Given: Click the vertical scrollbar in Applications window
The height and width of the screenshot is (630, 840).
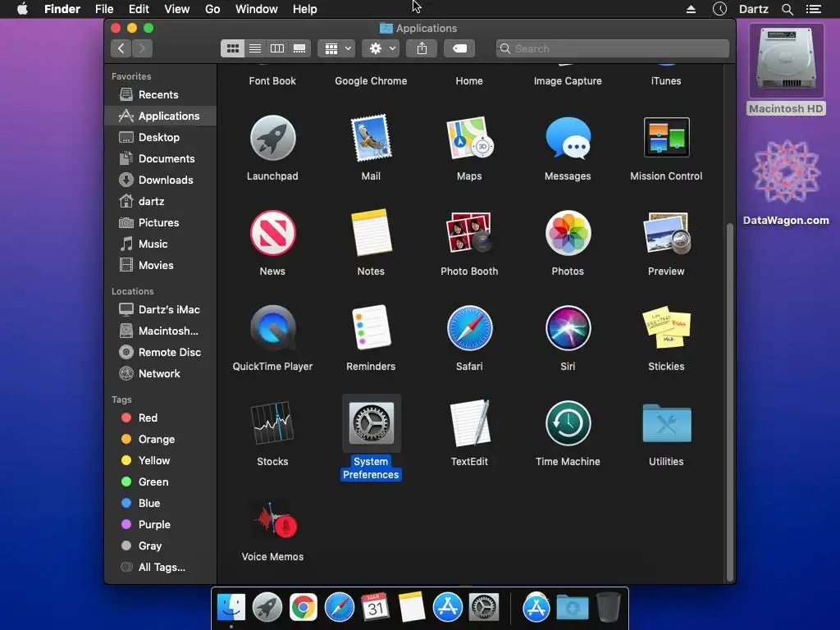Looking at the screenshot, I should (729, 402).
